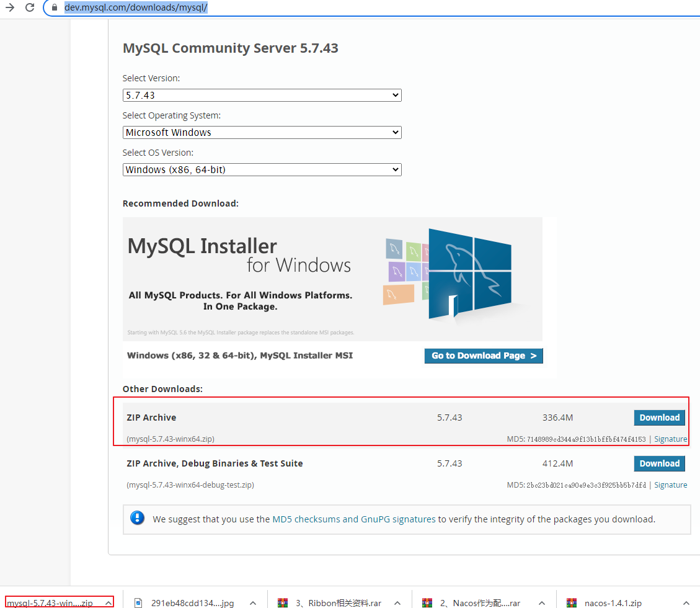Click the 412.4M size value
Image resolution: width=700 pixels, height=608 pixels.
[x=557, y=463]
